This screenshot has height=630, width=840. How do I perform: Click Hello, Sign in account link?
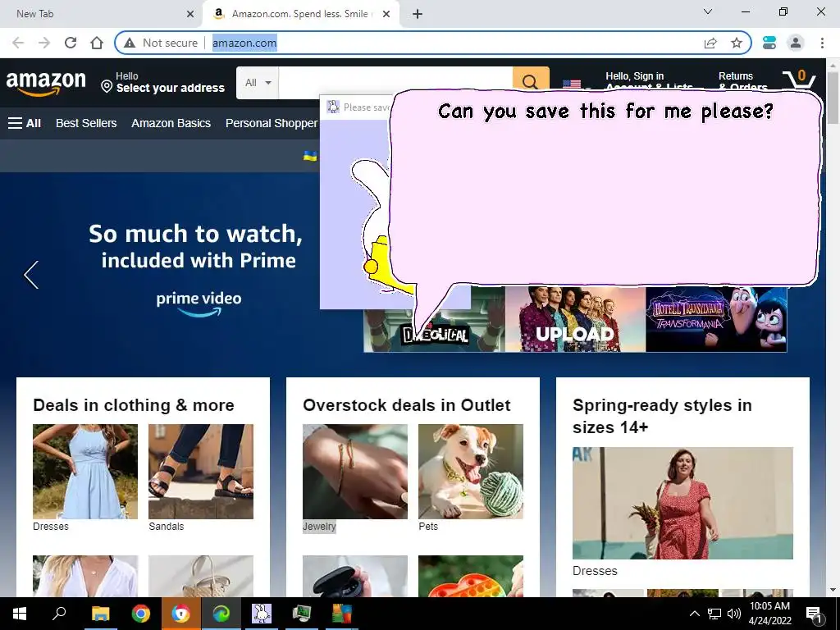coord(649,81)
